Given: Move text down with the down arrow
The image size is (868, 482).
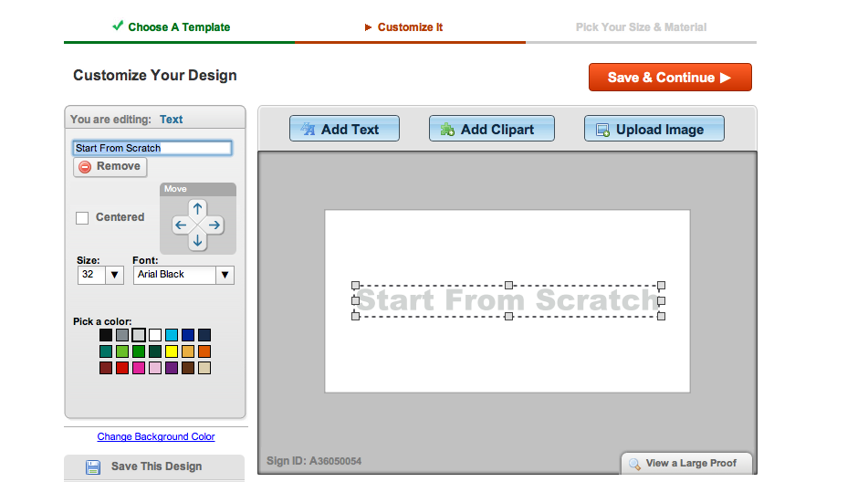Looking at the screenshot, I should (x=197, y=242).
